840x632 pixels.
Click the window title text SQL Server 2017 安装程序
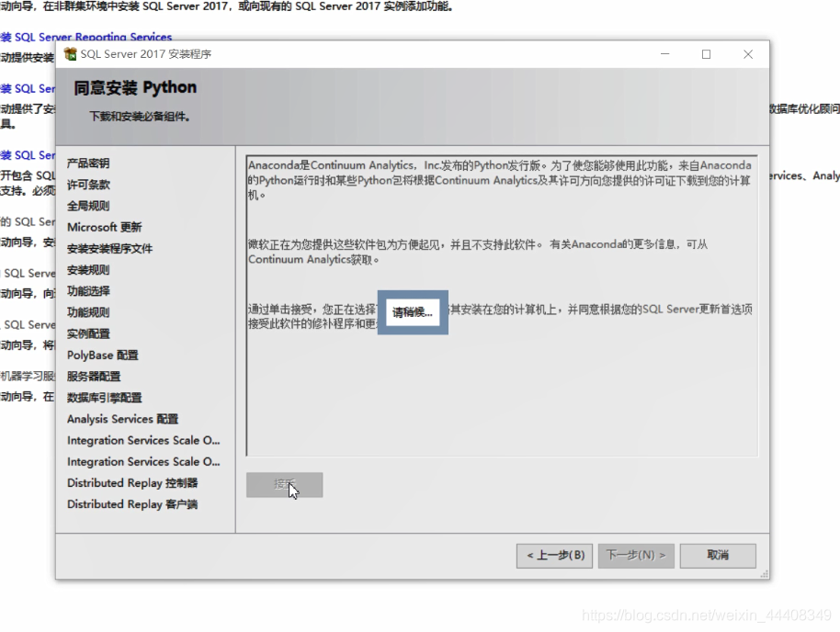click(x=146, y=54)
